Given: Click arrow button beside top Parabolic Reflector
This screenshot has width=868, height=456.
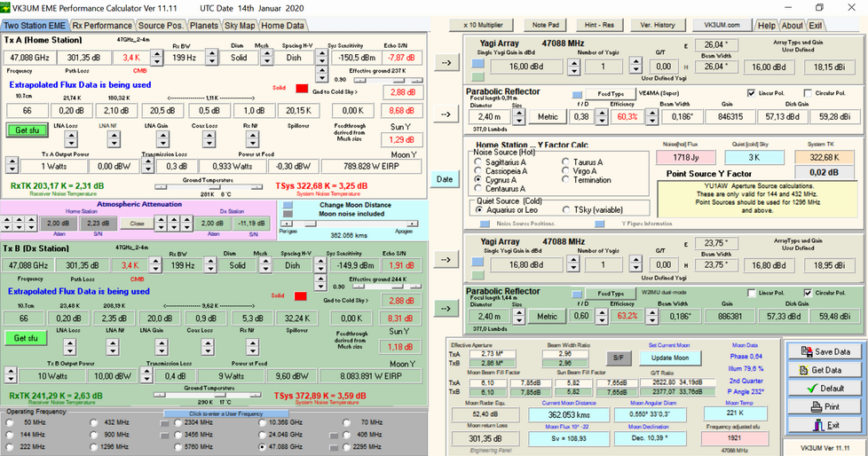Looking at the screenshot, I should coord(446,114).
